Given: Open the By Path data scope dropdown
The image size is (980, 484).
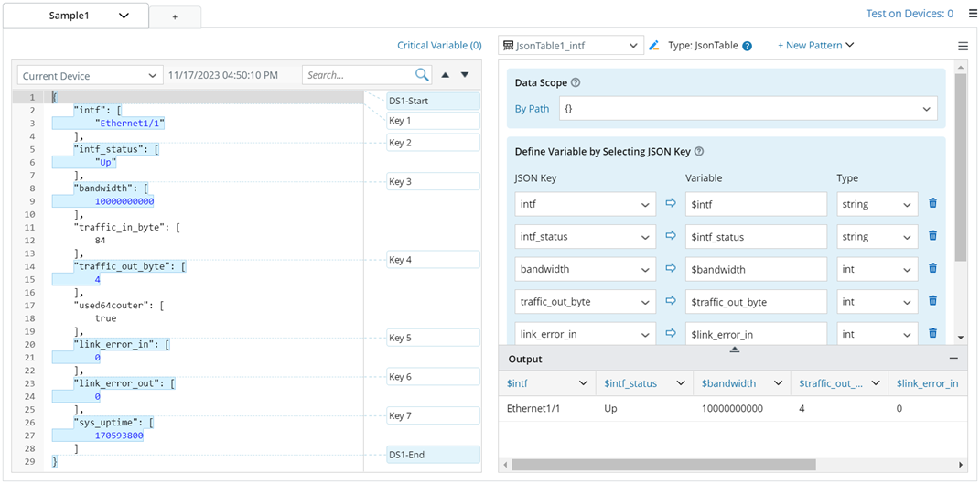Looking at the screenshot, I should (748, 109).
